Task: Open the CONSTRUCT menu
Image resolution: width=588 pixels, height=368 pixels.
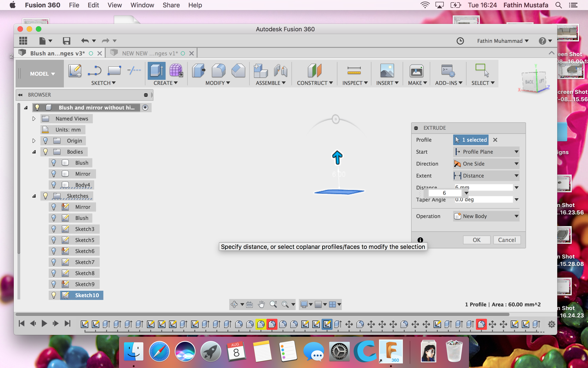Action: [315, 83]
